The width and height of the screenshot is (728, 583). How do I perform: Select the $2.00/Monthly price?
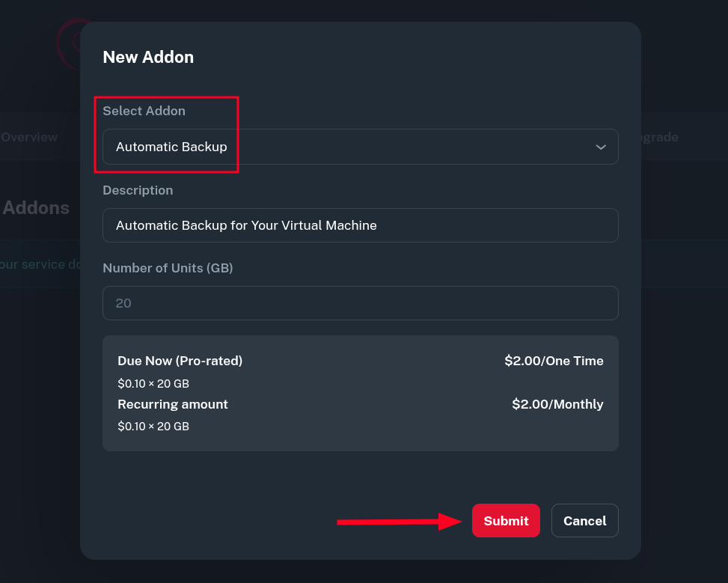[x=557, y=404]
